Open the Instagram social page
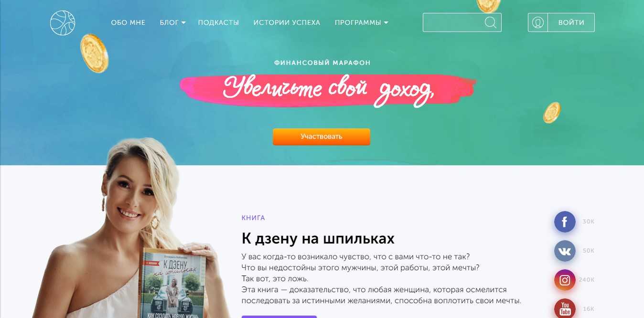The width and height of the screenshot is (644, 318). [565, 280]
